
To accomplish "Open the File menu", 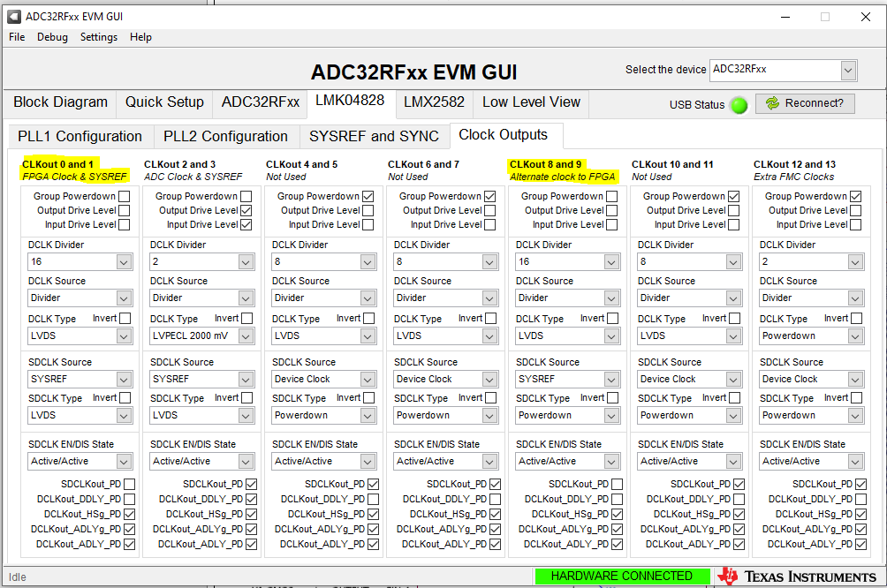I will click(17, 37).
